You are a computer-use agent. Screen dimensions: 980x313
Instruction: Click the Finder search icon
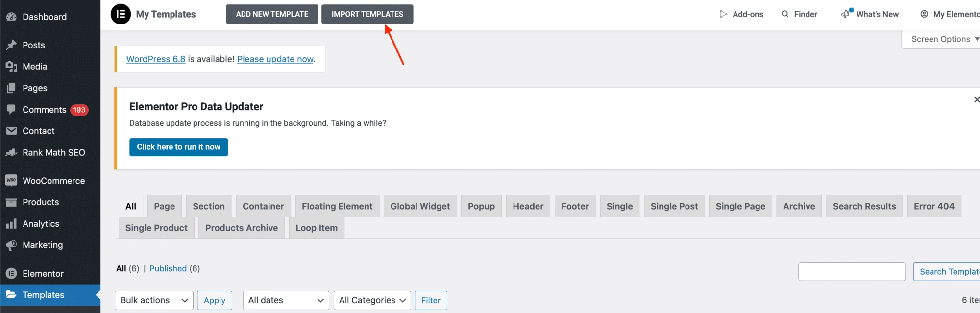point(785,14)
